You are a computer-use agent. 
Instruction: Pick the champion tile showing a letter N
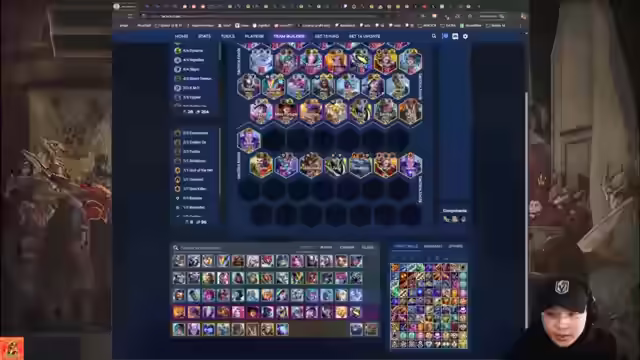click(252, 329)
